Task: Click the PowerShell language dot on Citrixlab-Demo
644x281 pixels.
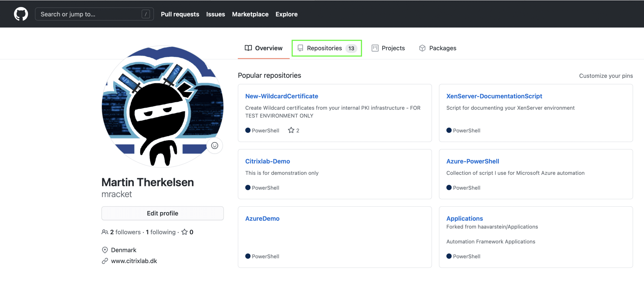Action: 248,188
